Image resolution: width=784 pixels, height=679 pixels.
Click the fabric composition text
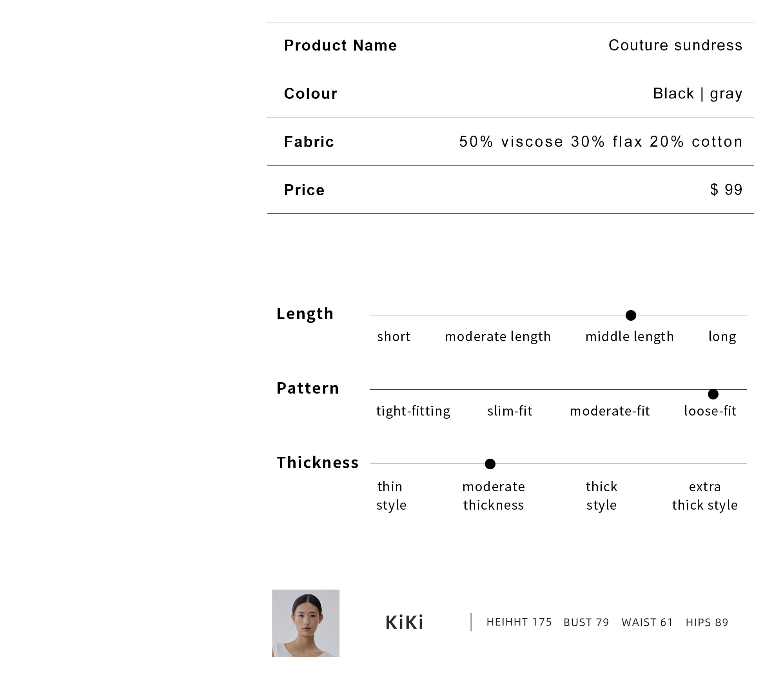[601, 142]
